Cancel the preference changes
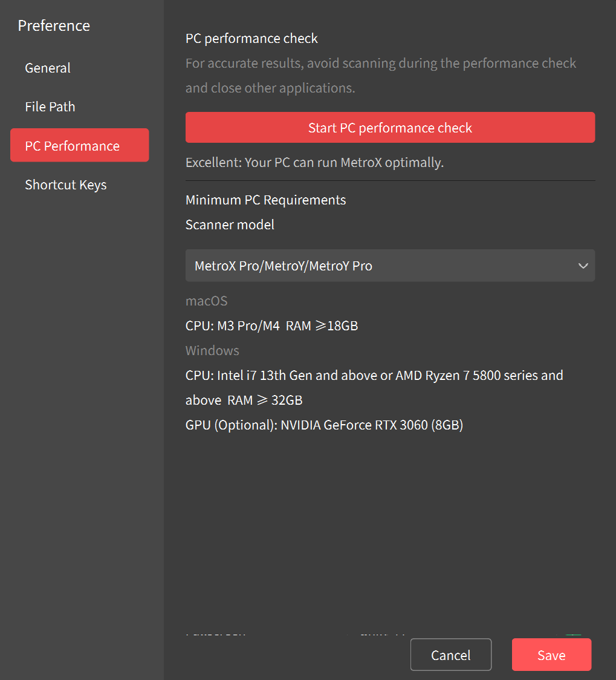 click(x=450, y=655)
